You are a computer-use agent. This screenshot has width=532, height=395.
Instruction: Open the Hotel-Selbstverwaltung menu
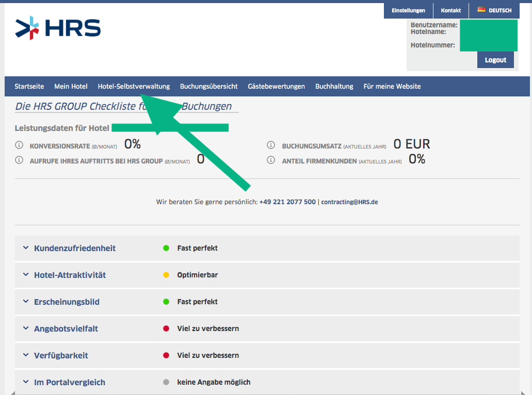click(134, 87)
